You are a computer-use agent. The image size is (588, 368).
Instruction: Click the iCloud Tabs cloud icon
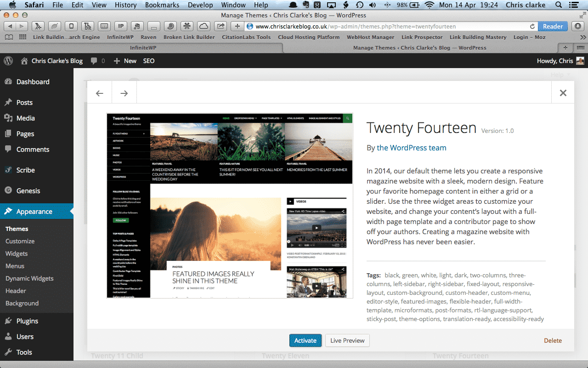pyautogui.click(x=204, y=26)
